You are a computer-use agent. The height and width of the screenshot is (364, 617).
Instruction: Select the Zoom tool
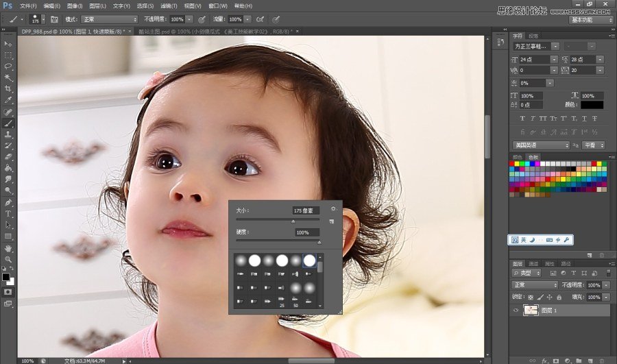8,260
